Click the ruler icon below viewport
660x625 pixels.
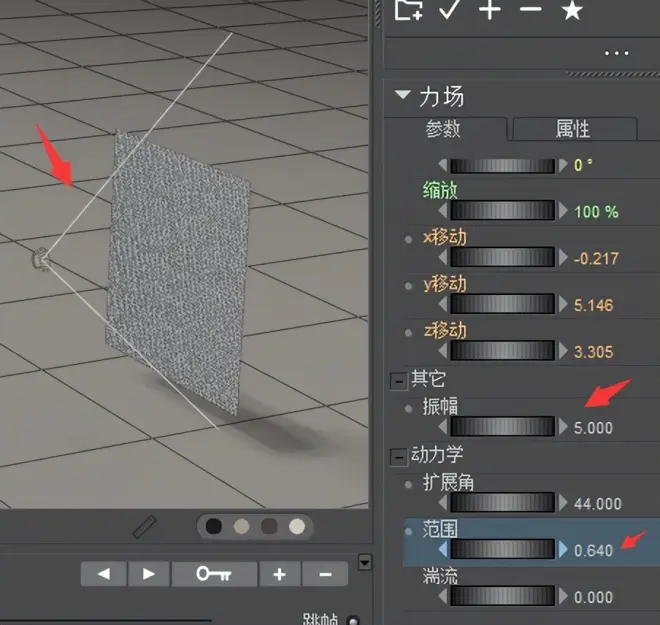point(146,526)
